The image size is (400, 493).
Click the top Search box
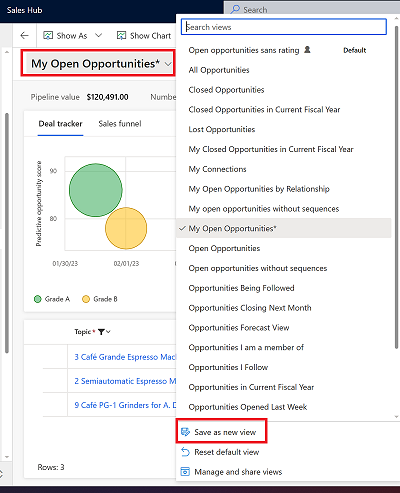coord(312,9)
